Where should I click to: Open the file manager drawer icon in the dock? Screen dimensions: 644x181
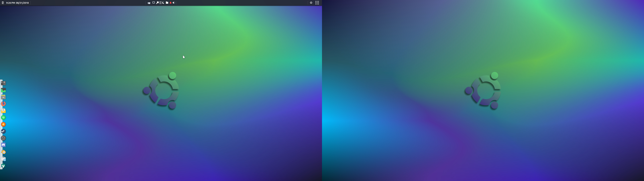[x=3, y=97]
